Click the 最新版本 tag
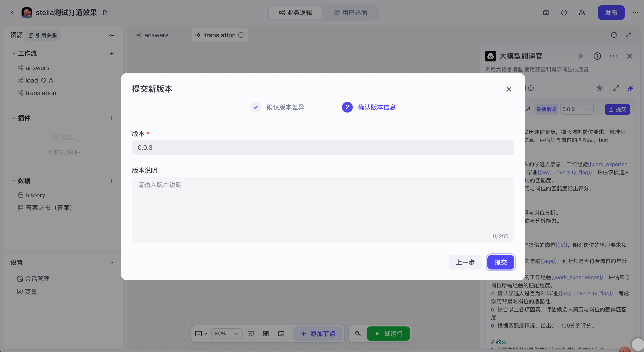644x352 pixels. point(546,109)
